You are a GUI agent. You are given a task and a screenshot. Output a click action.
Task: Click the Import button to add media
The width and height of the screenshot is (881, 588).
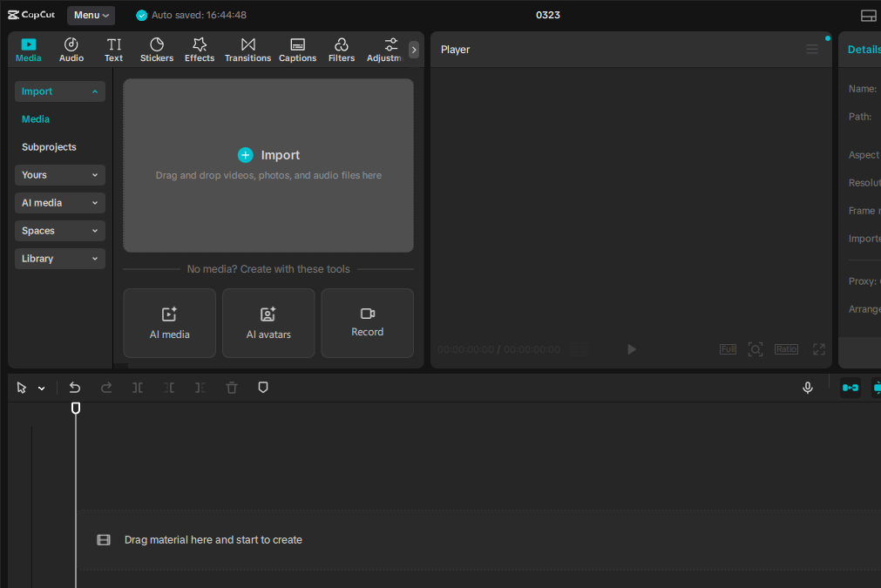[x=268, y=155]
